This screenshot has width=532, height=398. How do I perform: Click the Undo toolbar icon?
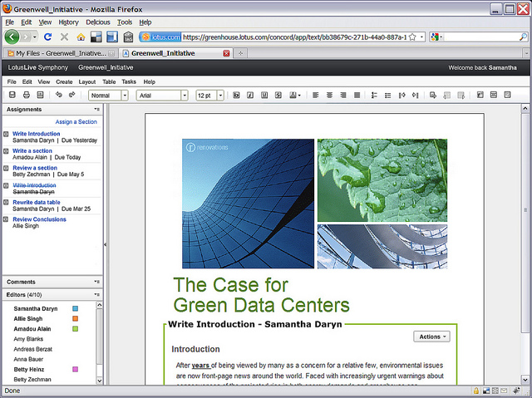(x=59, y=95)
